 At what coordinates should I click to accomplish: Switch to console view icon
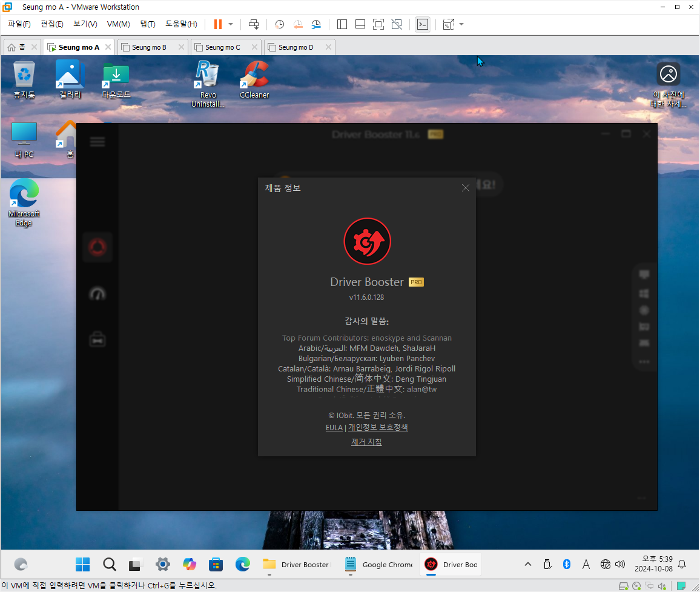[422, 25]
